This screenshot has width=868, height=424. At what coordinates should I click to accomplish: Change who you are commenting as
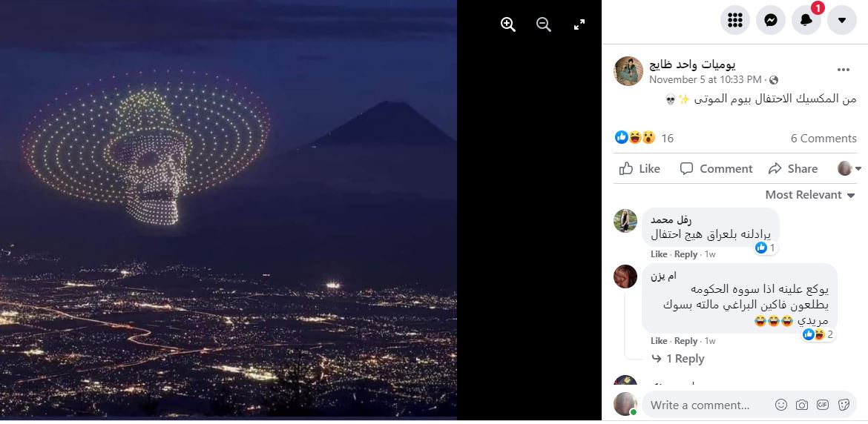849,169
